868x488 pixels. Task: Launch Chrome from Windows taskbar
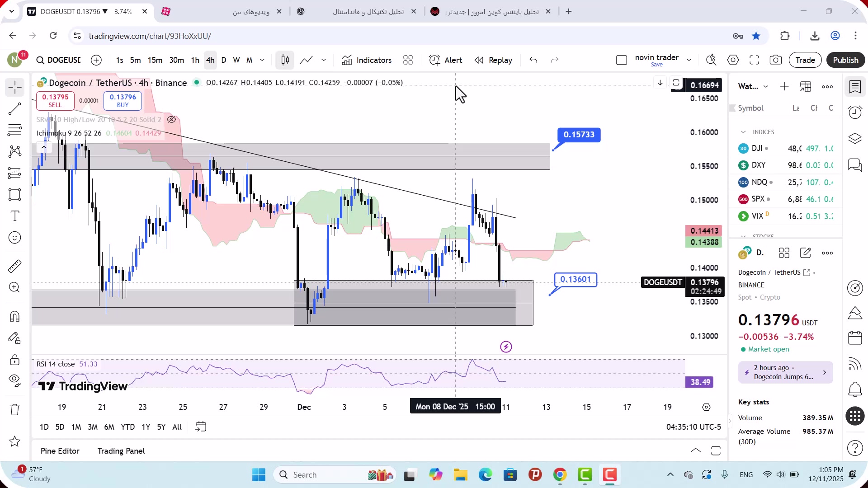coord(560,475)
